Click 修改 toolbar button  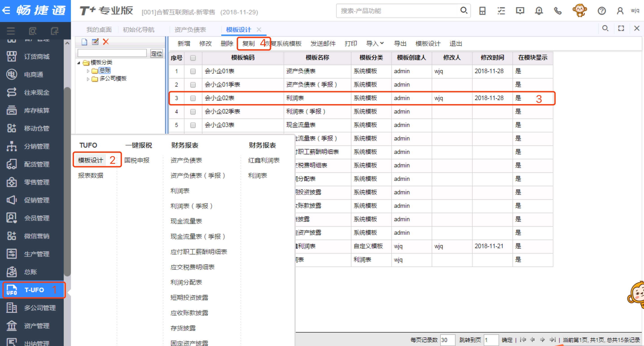[206, 44]
